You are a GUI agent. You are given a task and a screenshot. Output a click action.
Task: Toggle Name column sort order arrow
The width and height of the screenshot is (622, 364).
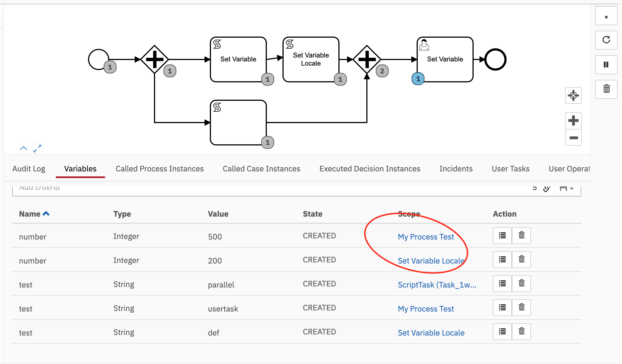[46, 214]
